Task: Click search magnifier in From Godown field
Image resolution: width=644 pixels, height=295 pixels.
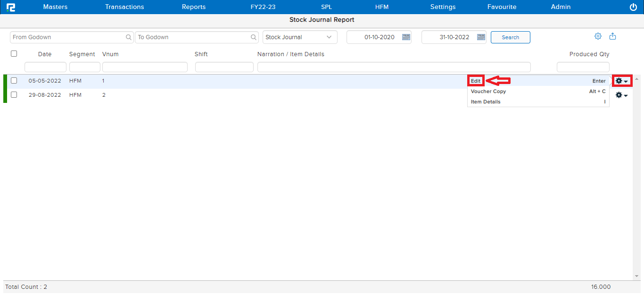Action: click(x=129, y=37)
